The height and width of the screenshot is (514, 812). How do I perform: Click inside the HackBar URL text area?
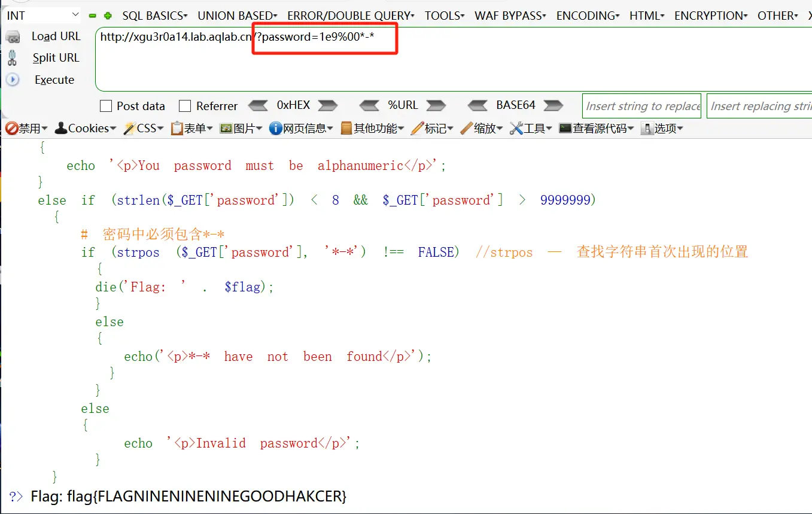click(x=449, y=66)
